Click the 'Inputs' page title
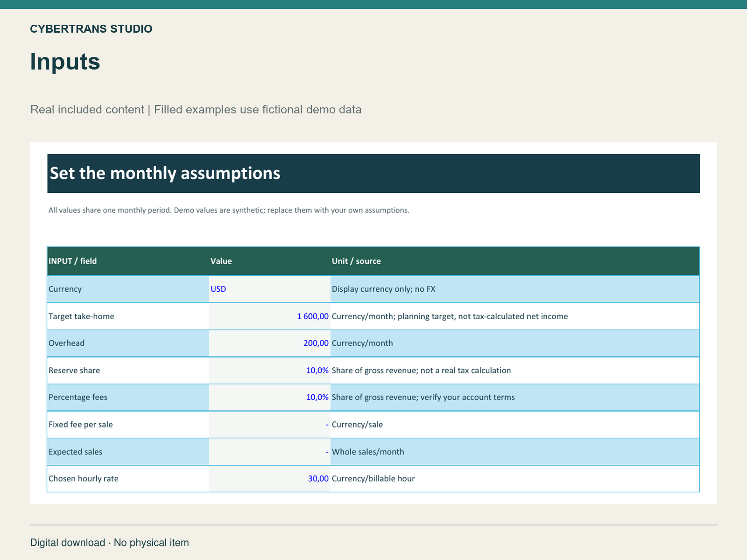 coord(65,62)
